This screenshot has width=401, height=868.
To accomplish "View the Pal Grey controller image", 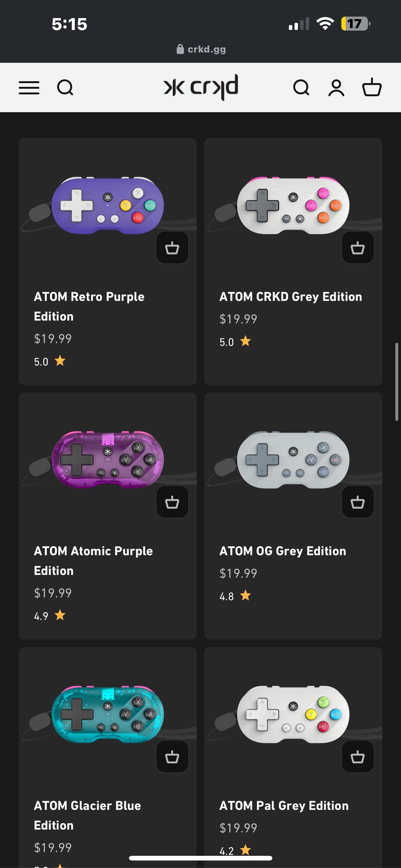I will [x=293, y=714].
